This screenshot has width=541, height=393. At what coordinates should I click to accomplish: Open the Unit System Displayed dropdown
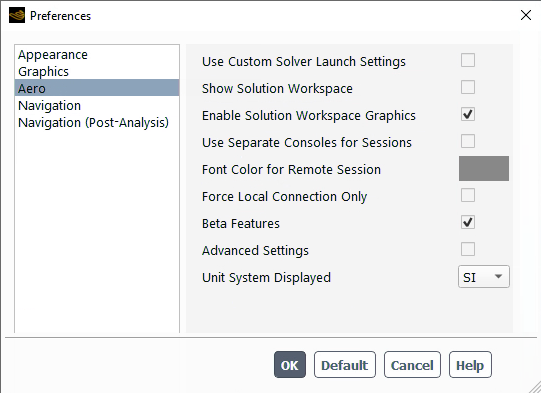(x=484, y=277)
